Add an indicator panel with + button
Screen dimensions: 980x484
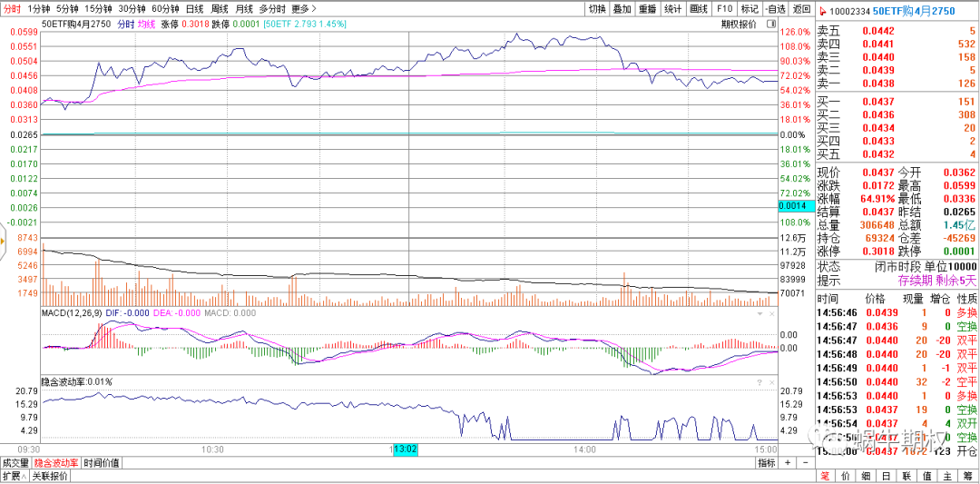coord(788,463)
